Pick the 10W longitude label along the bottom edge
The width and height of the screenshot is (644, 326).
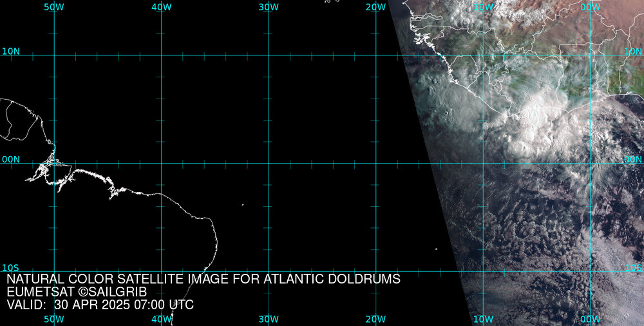[483, 319]
